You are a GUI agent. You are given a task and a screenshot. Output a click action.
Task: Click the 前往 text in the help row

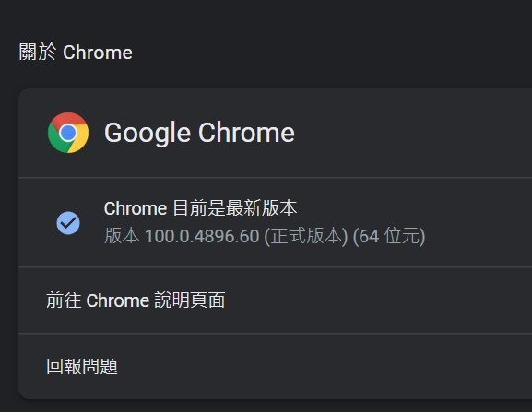point(64,300)
